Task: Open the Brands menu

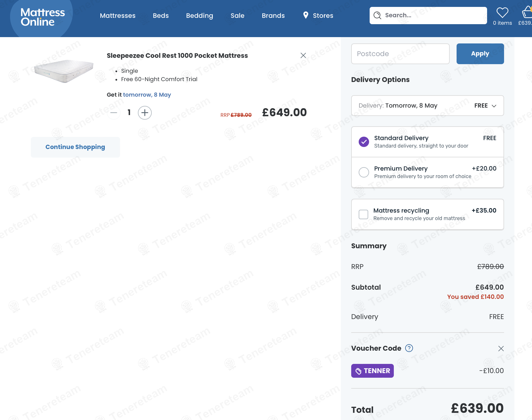Action: (x=273, y=16)
